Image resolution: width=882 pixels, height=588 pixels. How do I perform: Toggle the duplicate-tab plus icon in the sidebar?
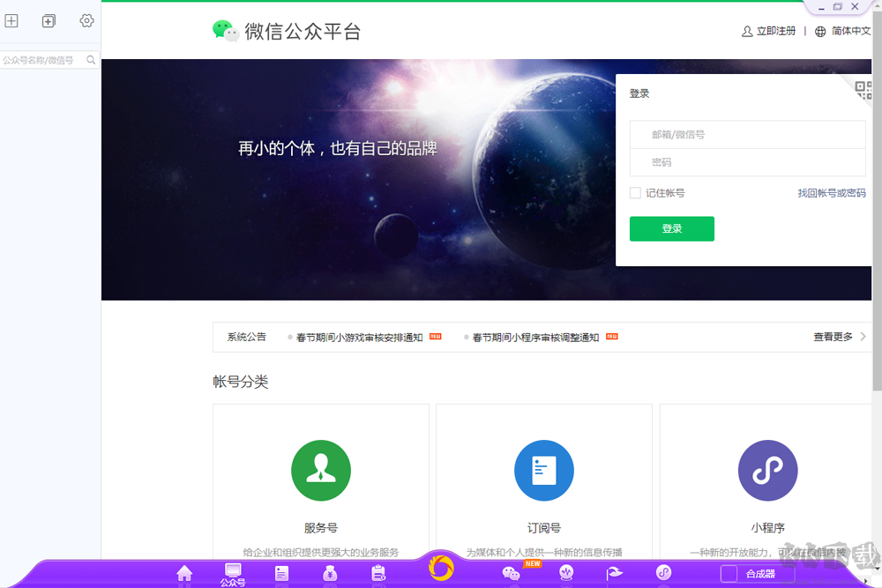pos(49,20)
